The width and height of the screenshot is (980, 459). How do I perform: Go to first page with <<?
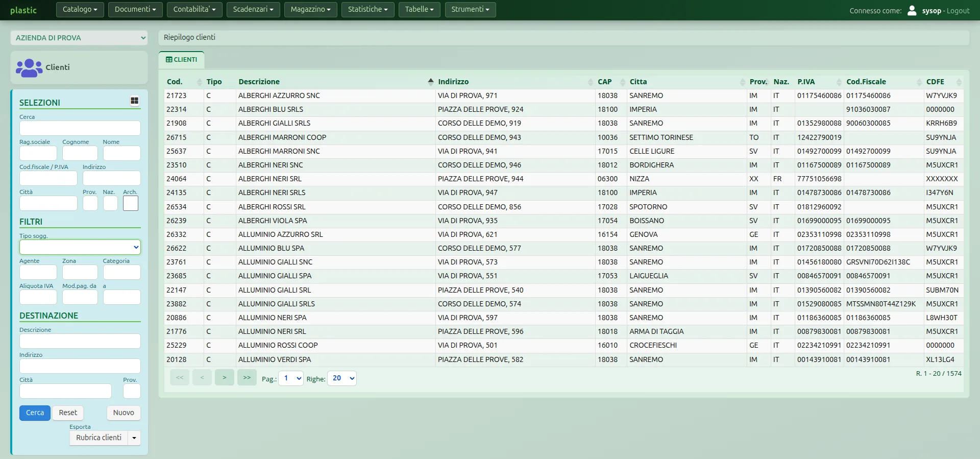(x=180, y=377)
